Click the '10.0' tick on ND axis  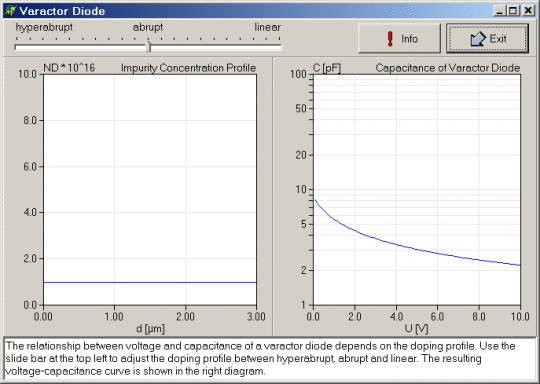(x=28, y=74)
